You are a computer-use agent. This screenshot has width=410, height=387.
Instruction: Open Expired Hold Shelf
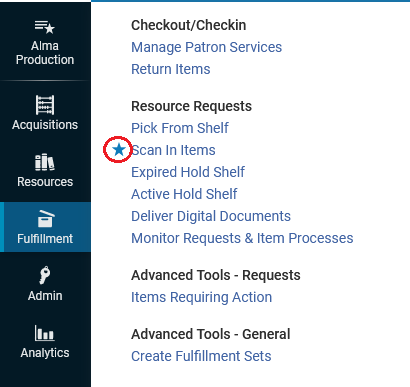[x=188, y=172]
